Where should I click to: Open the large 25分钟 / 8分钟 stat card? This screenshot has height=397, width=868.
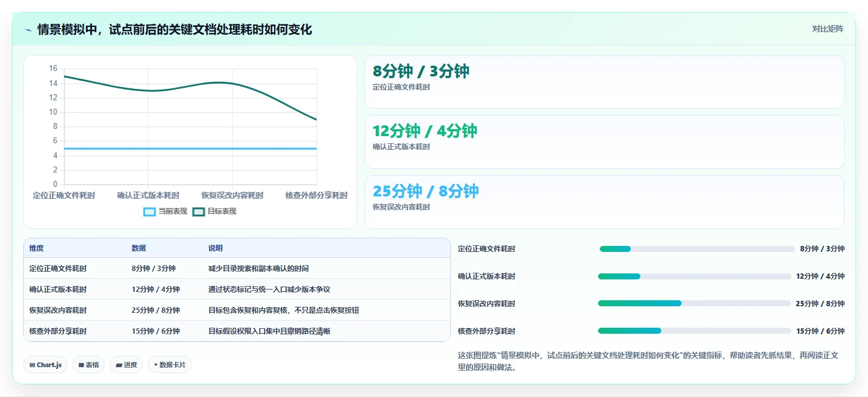click(x=604, y=202)
